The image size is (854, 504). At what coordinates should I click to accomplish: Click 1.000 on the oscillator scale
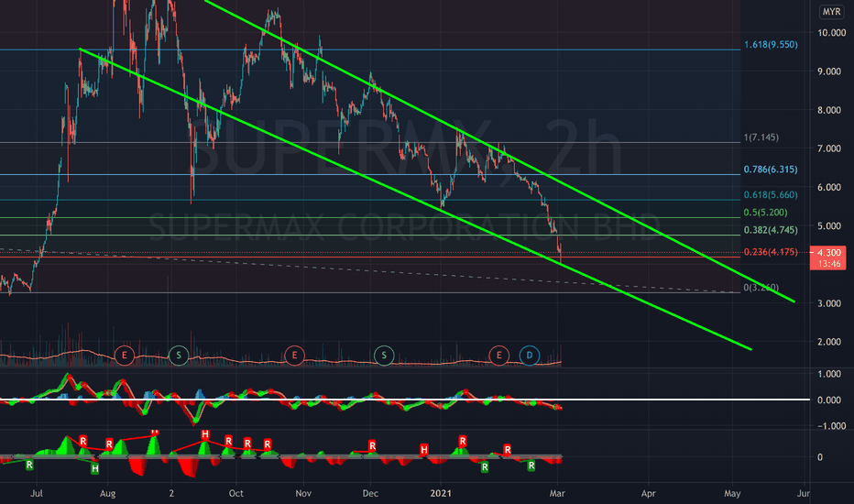point(831,374)
